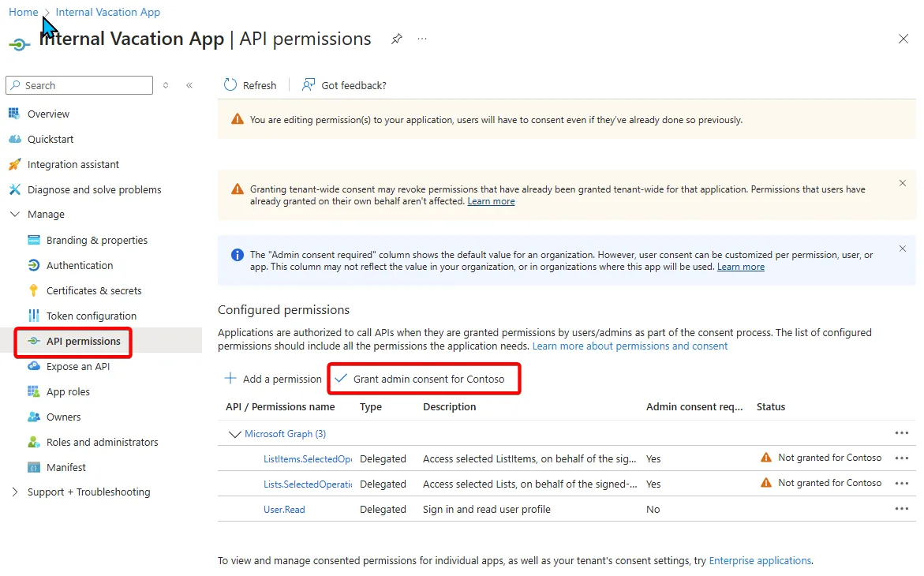Click Internal Vacation App breadcrumb
The image size is (924, 576).
108,12
